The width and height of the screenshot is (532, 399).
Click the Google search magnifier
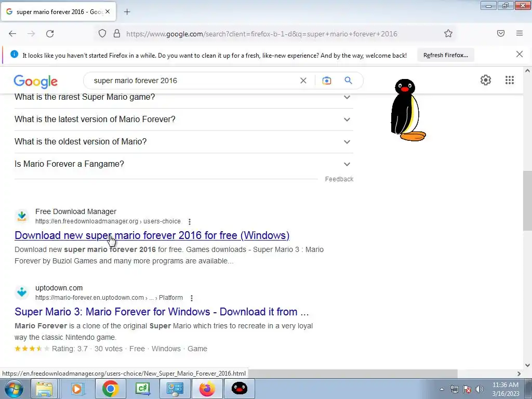pos(348,81)
